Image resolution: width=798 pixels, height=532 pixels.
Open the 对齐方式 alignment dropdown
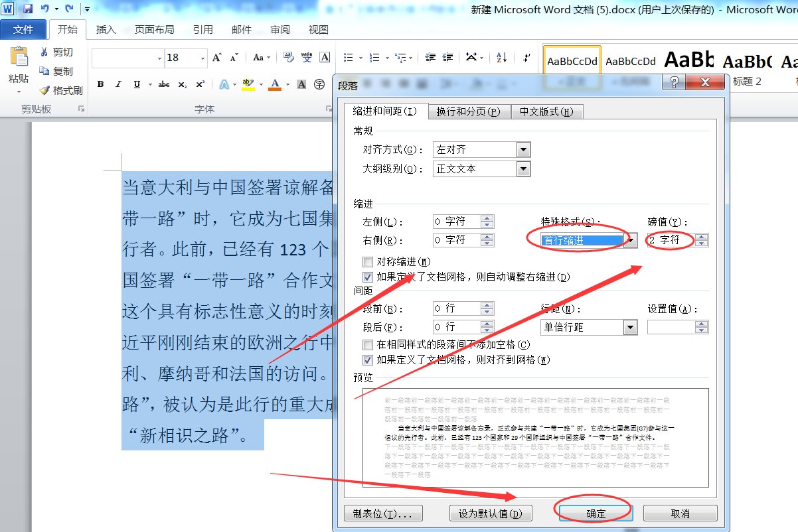[x=522, y=149]
